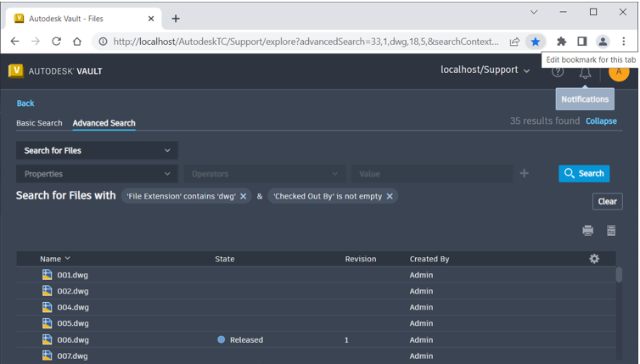This screenshot has height=364, width=640.
Task: Click the Back link
Action: (25, 104)
